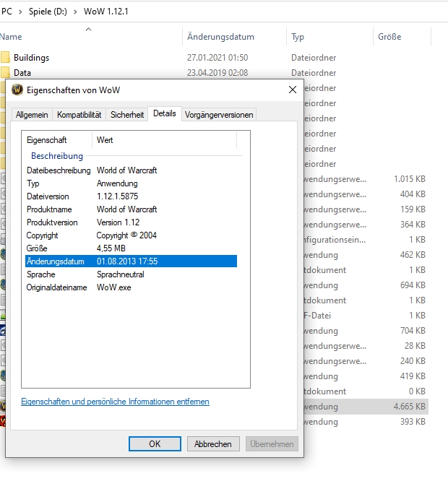The width and height of the screenshot is (448, 481).
Task: Select the Dateibeschreibung property row
Action: (x=131, y=170)
